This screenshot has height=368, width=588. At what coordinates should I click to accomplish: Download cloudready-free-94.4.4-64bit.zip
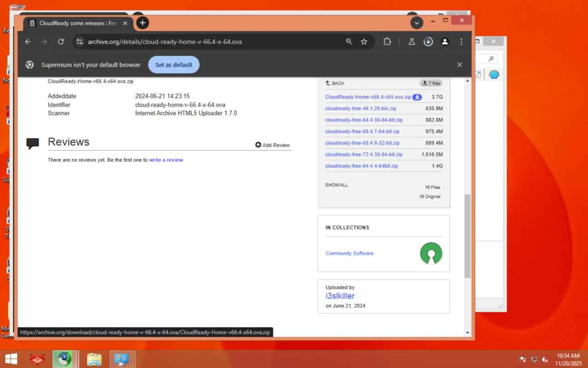click(x=362, y=166)
